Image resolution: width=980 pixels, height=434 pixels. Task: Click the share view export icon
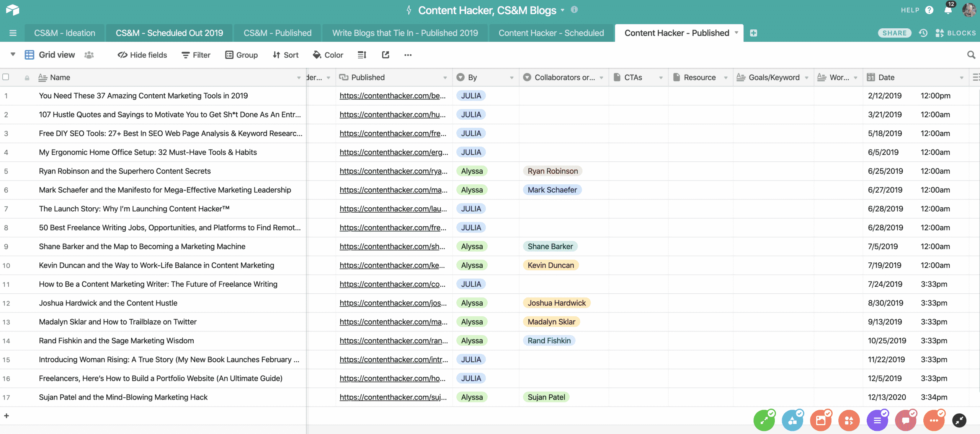(385, 55)
